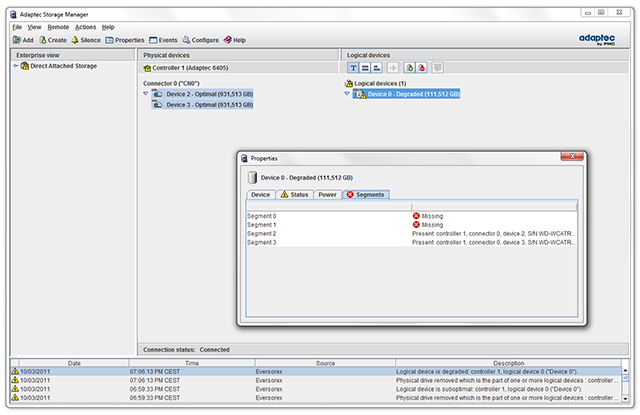Click the create logical device green icon
The image size is (640, 415).
click(410, 68)
